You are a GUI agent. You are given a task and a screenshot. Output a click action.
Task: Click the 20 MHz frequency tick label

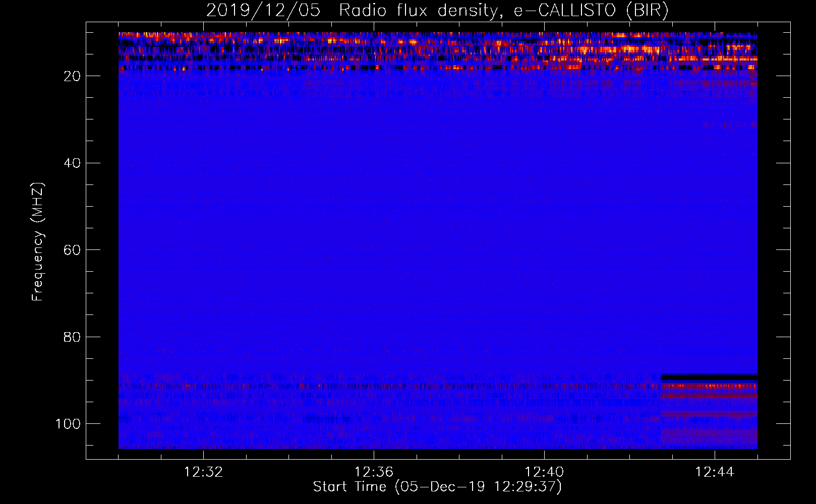(x=72, y=76)
